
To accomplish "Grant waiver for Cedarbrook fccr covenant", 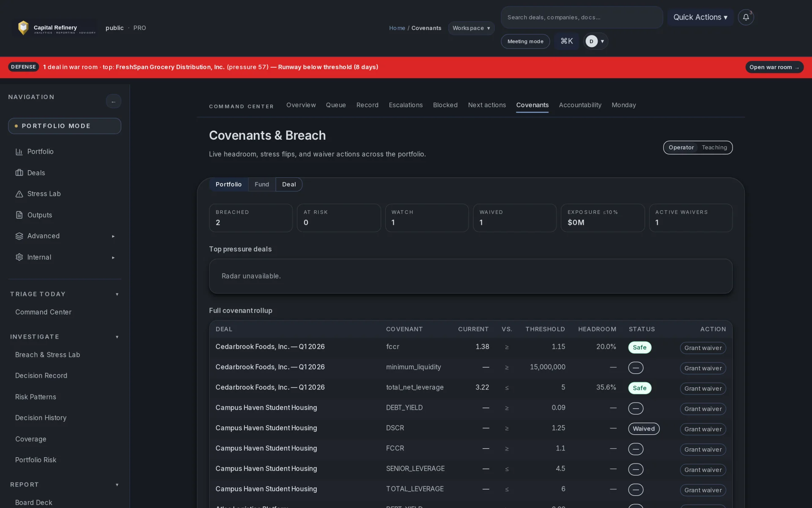I will click(703, 348).
